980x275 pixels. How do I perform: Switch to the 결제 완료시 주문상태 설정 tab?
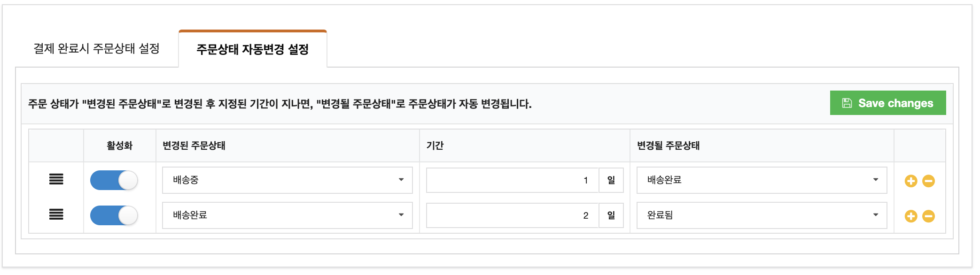[x=97, y=49]
